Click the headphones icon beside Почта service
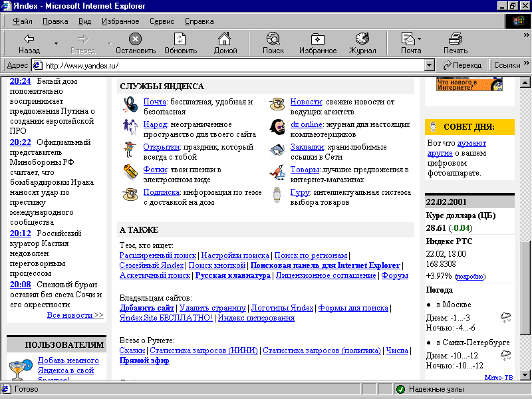Screen dimensions: 532x399 click(x=130, y=104)
